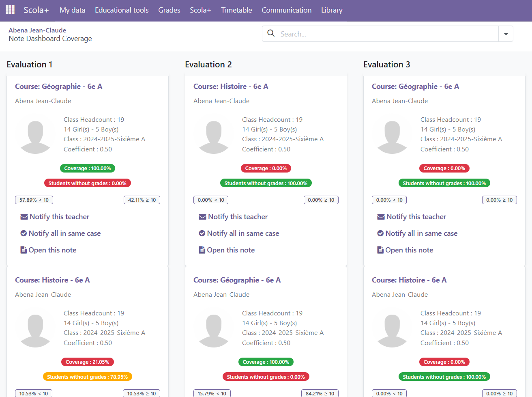Click document icon in Evaluation 2 Histoire card

202,250
